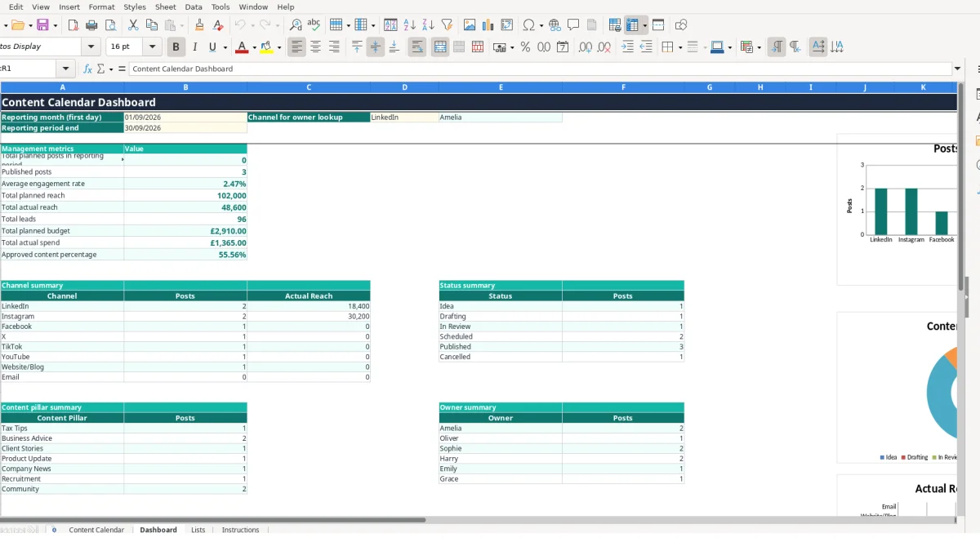Apply yellow Highlighting Color swatch
This screenshot has width=980, height=551.
[x=266, y=47]
